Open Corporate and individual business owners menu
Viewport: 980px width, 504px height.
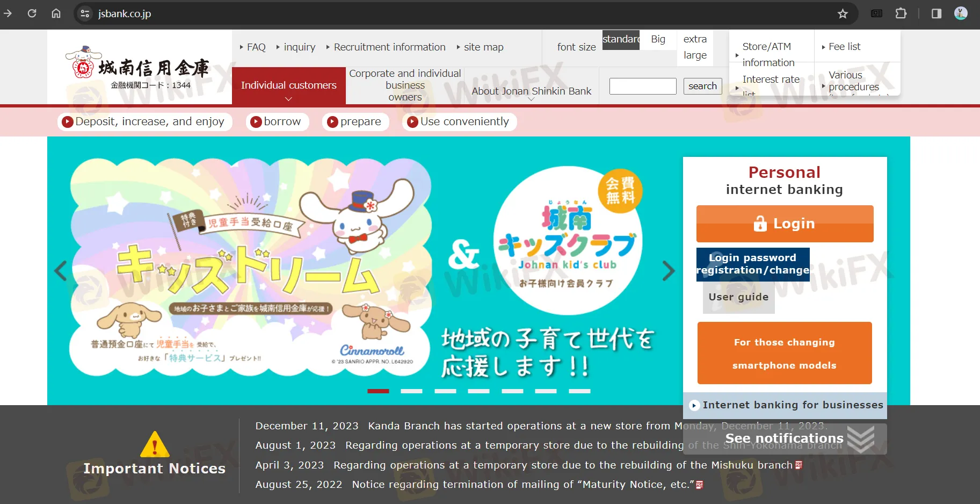405,85
